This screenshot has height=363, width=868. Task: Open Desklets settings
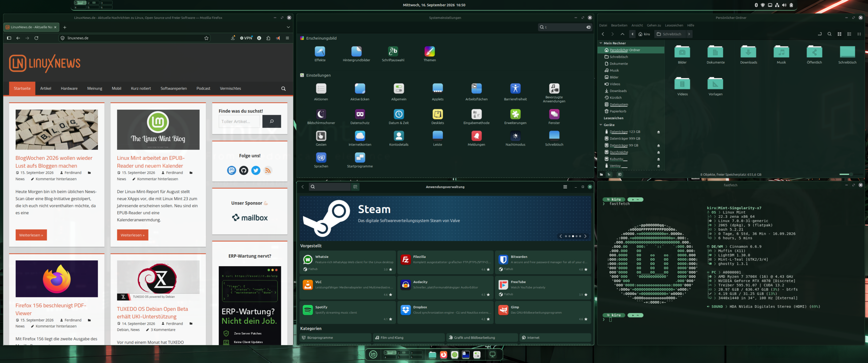click(x=437, y=117)
